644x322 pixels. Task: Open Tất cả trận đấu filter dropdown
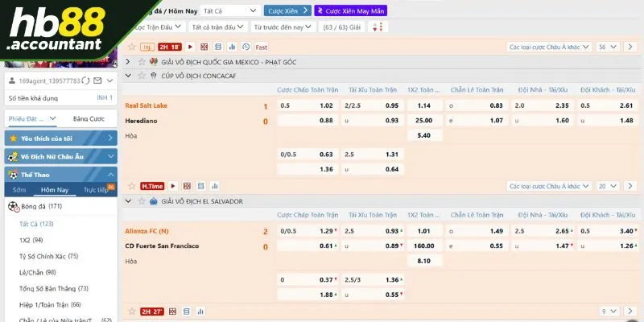(218, 27)
